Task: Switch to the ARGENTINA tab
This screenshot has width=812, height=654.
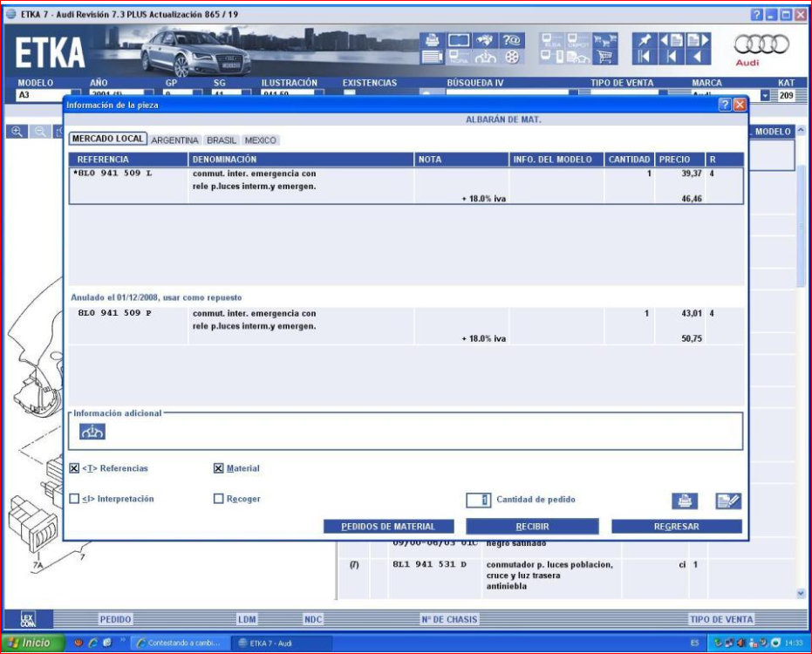Action: tap(174, 140)
